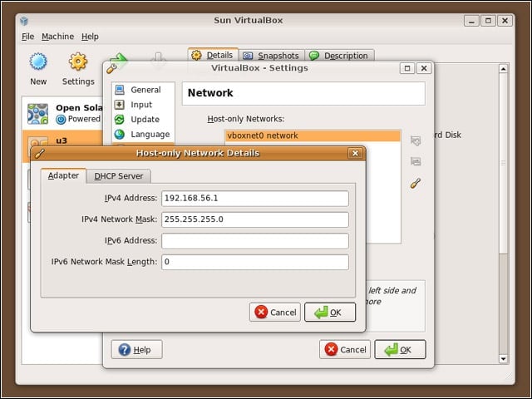Minimize the Sun VirtualBox main window
532x399 pixels.
pyautogui.click(x=471, y=21)
